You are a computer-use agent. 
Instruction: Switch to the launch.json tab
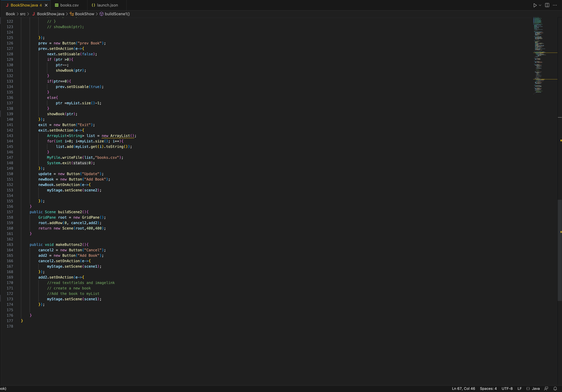(x=107, y=5)
